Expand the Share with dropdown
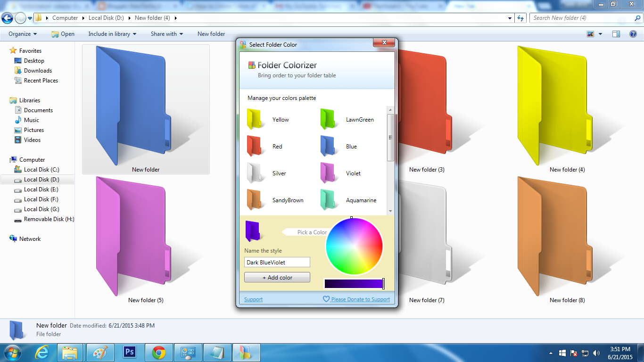This screenshot has height=362, width=644. click(166, 34)
